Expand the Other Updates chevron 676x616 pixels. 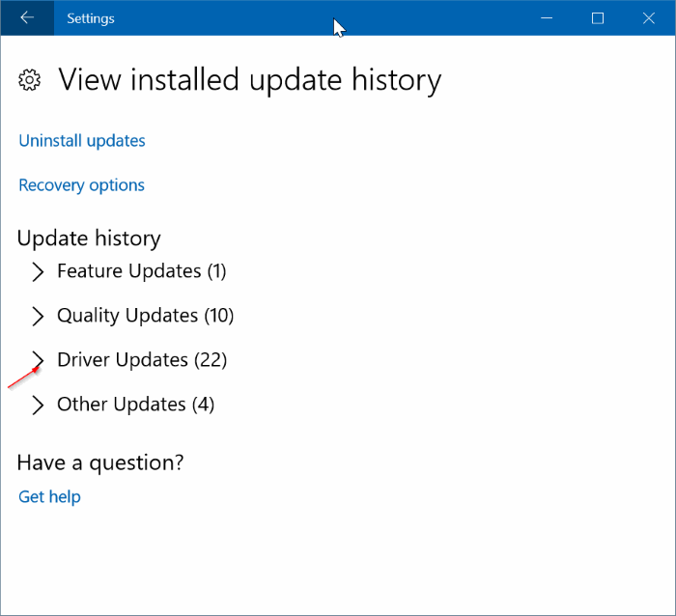38,405
